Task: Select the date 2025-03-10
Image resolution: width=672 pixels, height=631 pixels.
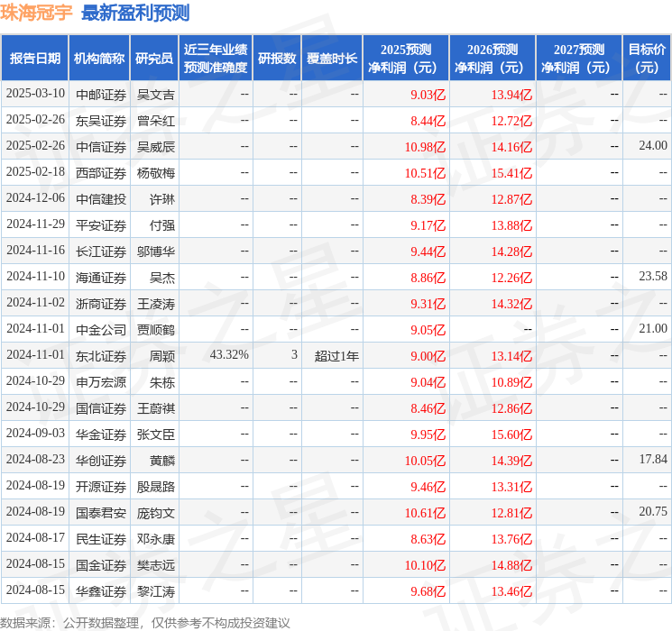Action: coord(35,94)
